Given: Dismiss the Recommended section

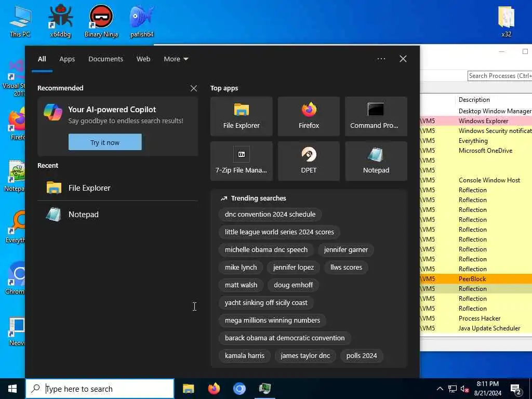Looking at the screenshot, I should [x=194, y=88].
